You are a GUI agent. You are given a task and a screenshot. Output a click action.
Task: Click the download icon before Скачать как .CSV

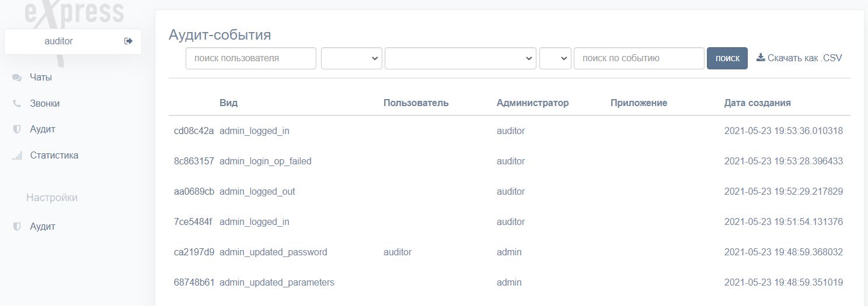pyautogui.click(x=761, y=58)
